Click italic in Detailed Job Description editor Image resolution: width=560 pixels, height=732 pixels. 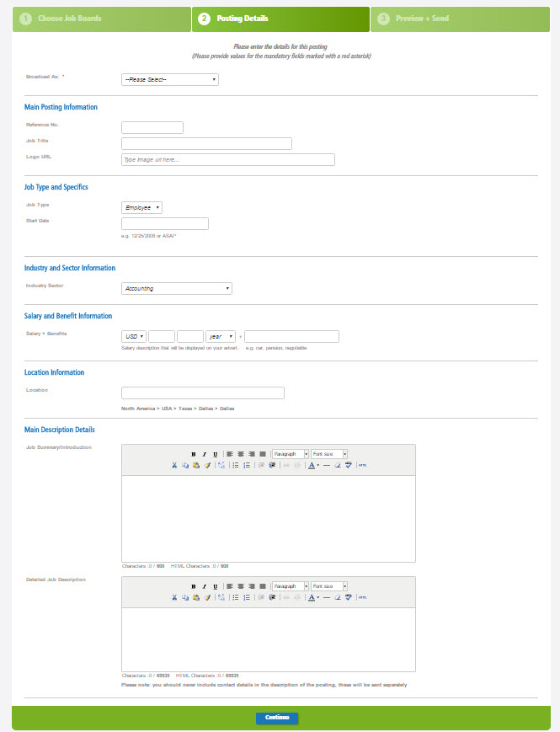pyautogui.click(x=204, y=586)
